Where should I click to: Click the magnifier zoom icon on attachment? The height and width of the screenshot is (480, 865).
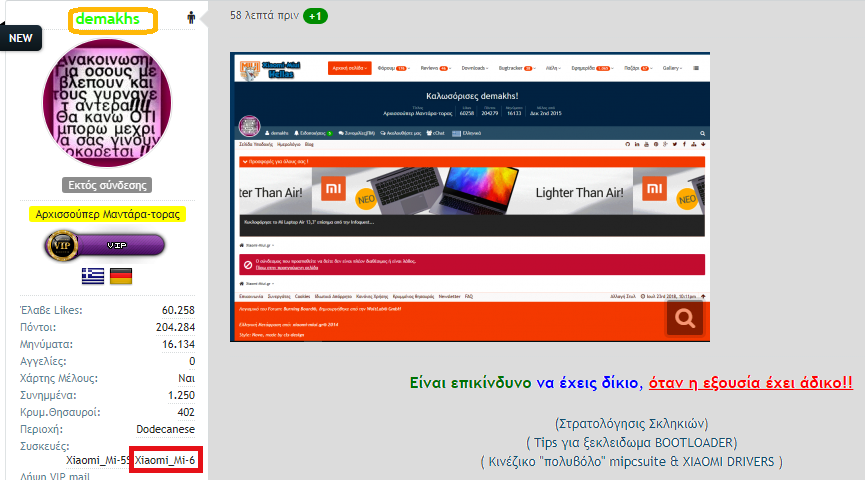[685, 318]
